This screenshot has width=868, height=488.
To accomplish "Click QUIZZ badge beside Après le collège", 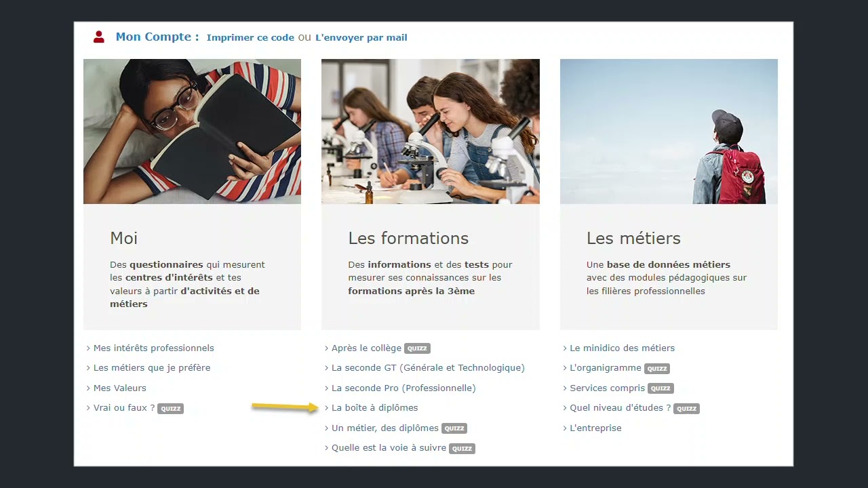I will click(x=417, y=349).
